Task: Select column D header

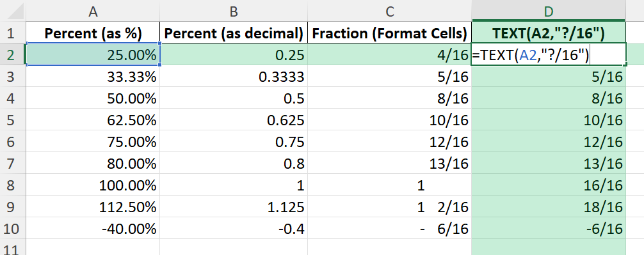Action: [549, 12]
